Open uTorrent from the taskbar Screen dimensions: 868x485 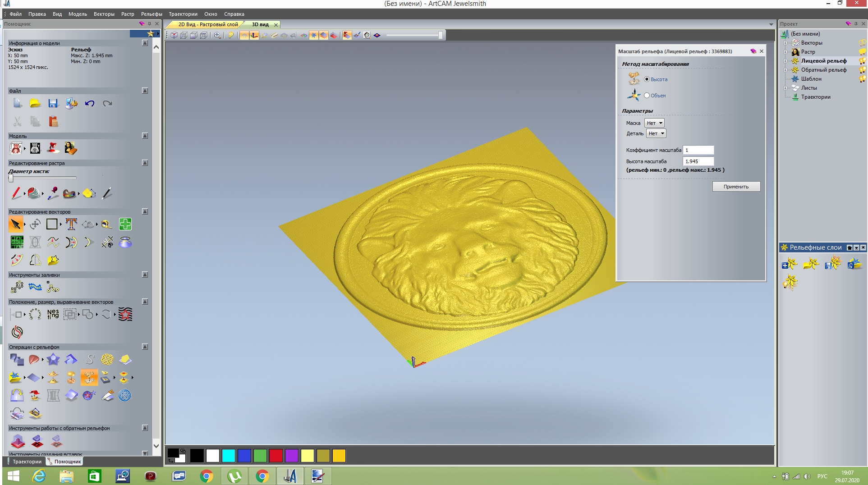pyautogui.click(x=234, y=476)
